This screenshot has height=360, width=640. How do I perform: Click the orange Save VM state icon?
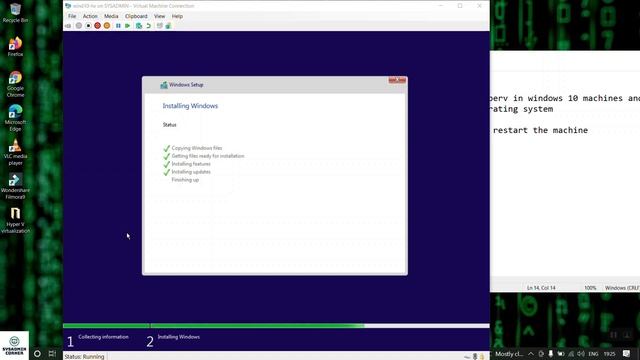point(107,26)
